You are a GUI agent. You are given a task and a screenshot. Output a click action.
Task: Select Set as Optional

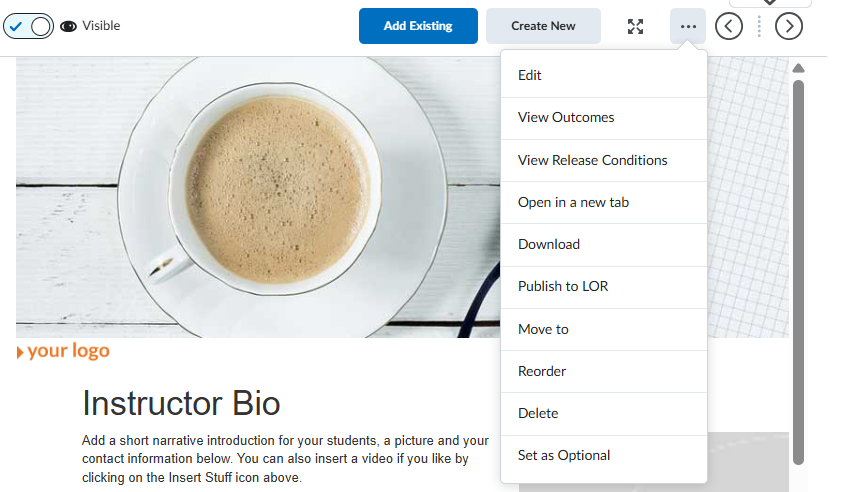pyautogui.click(x=564, y=455)
